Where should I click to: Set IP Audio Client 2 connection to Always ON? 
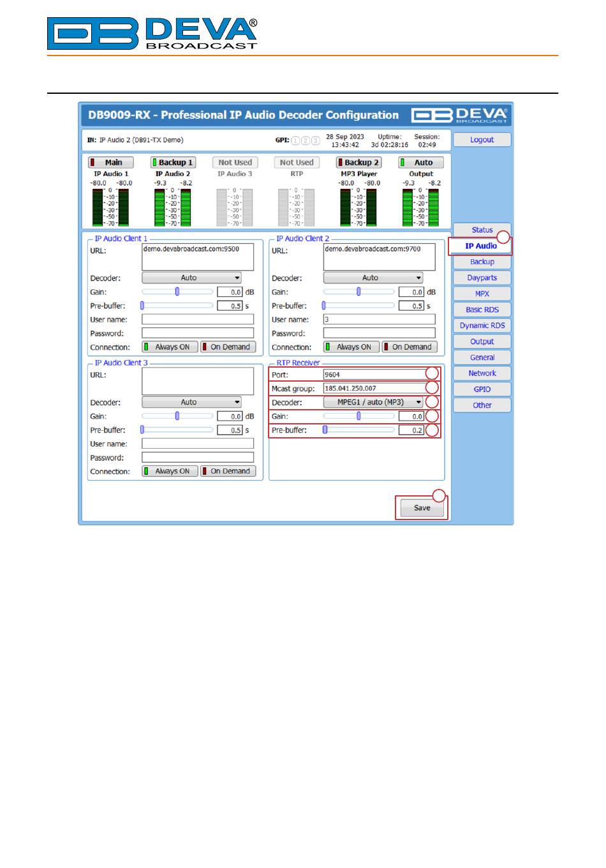(x=351, y=347)
